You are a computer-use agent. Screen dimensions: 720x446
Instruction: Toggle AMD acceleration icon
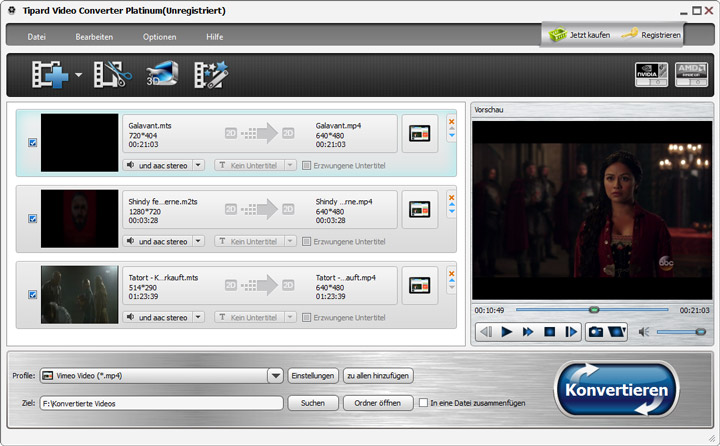691,74
